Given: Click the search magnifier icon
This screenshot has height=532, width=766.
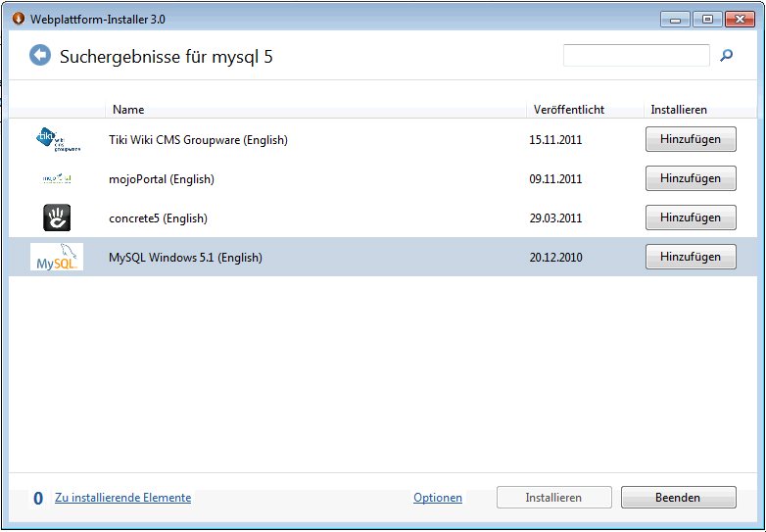Looking at the screenshot, I should (726, 56).
